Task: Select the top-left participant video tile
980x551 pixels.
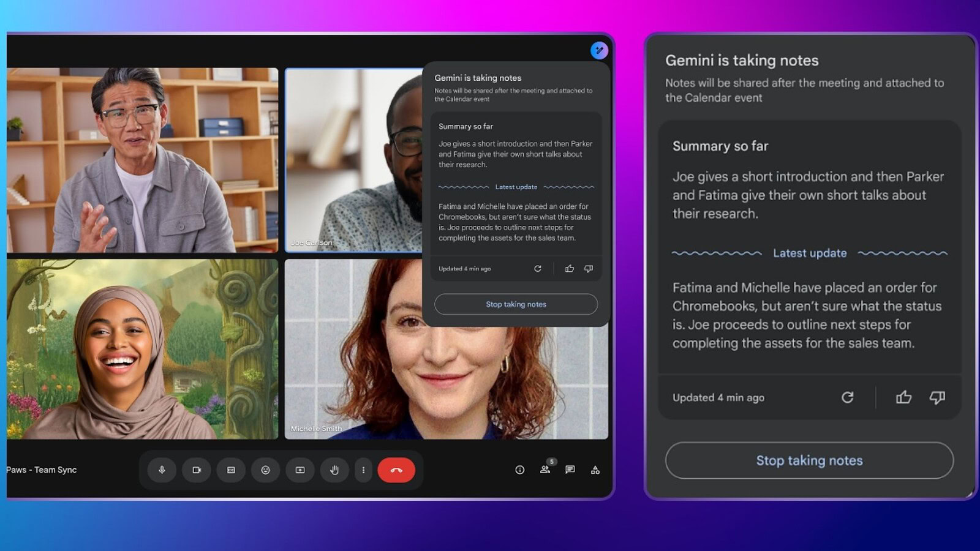Action: click(x=142, y=160)
